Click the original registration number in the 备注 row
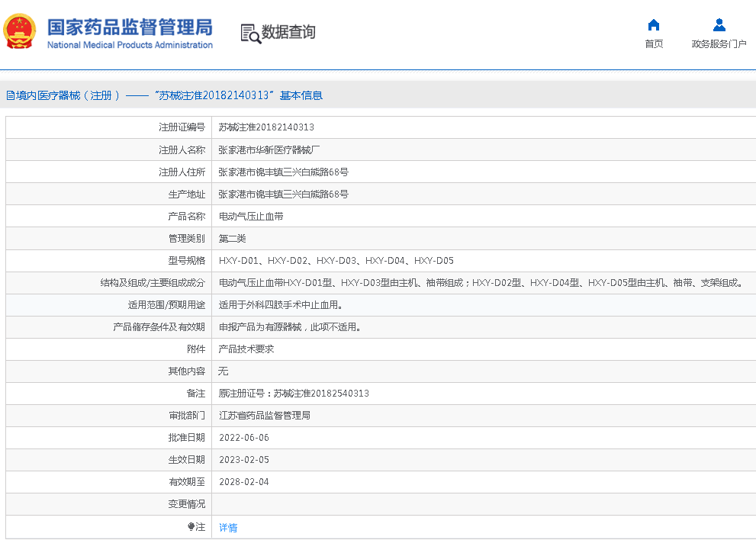 click(x=294, y=393)
